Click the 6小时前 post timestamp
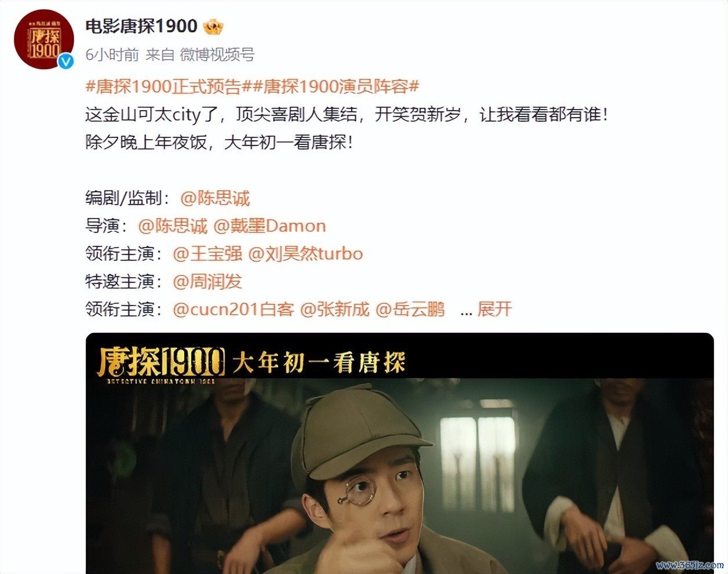This screenshot has width=728, height=574. tap(112, 55)
